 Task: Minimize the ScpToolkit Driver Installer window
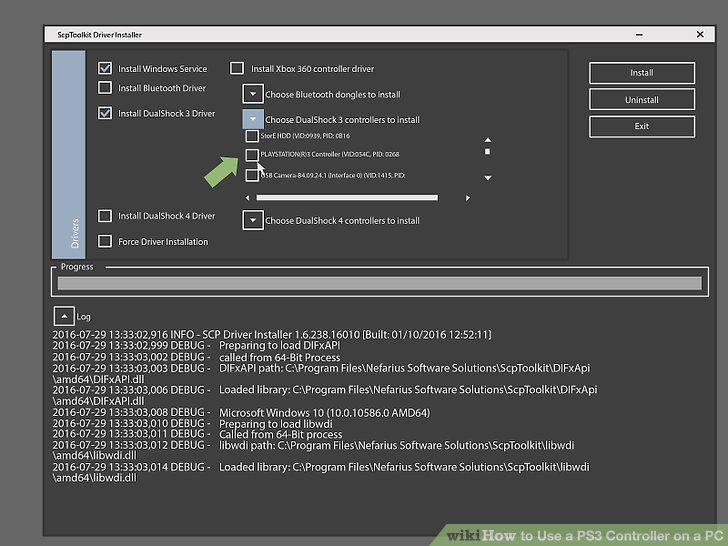(x=639, y=34)
